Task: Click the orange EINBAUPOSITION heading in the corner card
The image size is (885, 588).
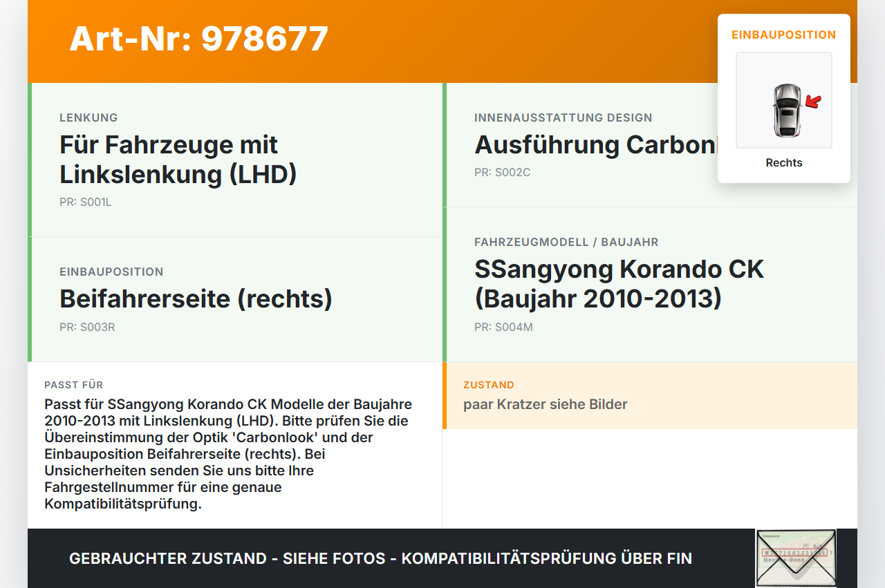Action: tap(783, 35)
